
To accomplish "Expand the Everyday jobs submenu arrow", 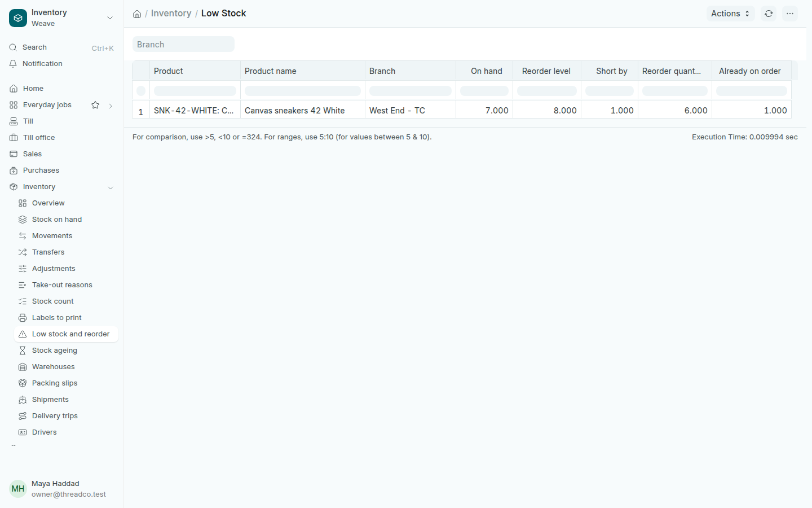I will click(111, 106).
